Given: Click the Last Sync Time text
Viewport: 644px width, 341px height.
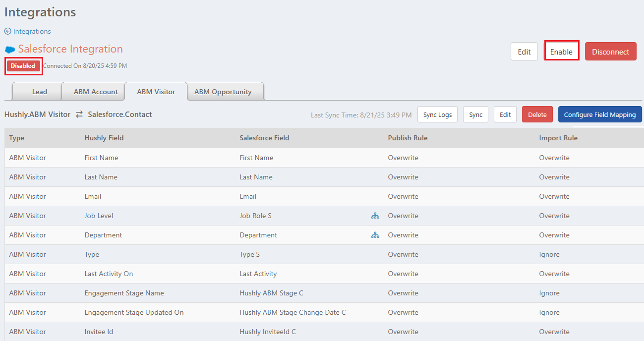Looking at the screenshot, I should pos(361,115).
